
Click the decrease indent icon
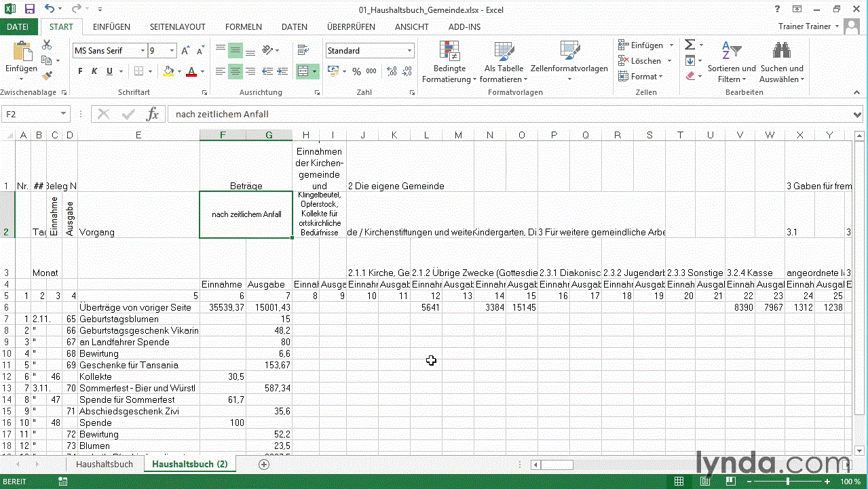[x=267, y=71]
